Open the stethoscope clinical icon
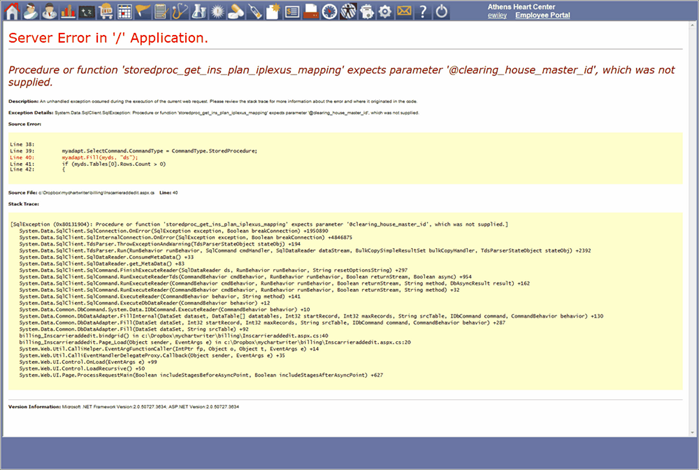Viewport: 699px width, 470px height. [179, 11]
